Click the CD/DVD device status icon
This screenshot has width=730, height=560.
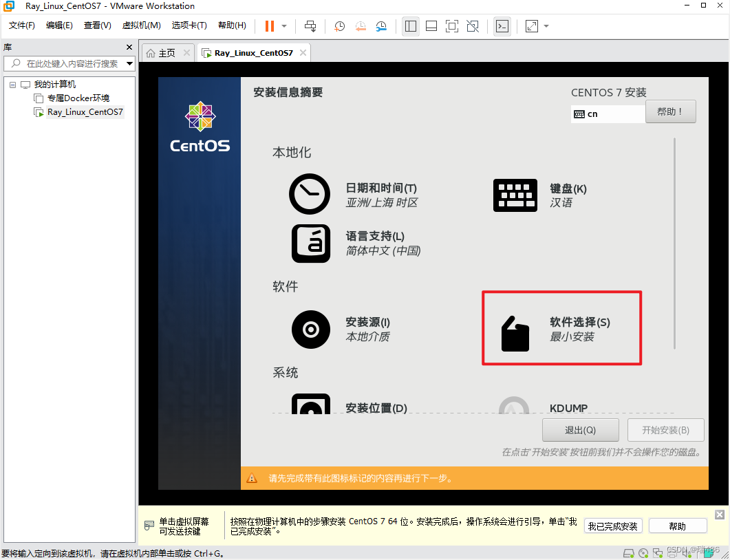pos(643,552)
